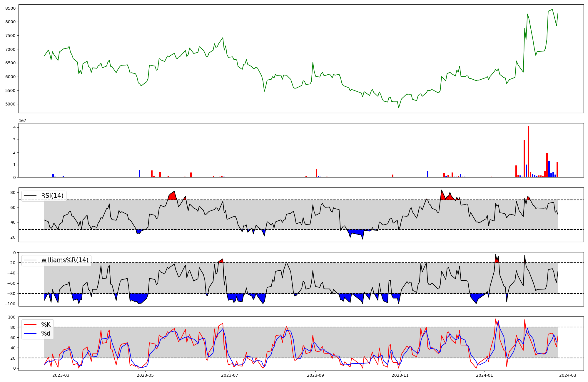Click the 2024-03 date tick label
Viewport: 588px width, 382px height.
pyautogui.click(x=567, y=375)
